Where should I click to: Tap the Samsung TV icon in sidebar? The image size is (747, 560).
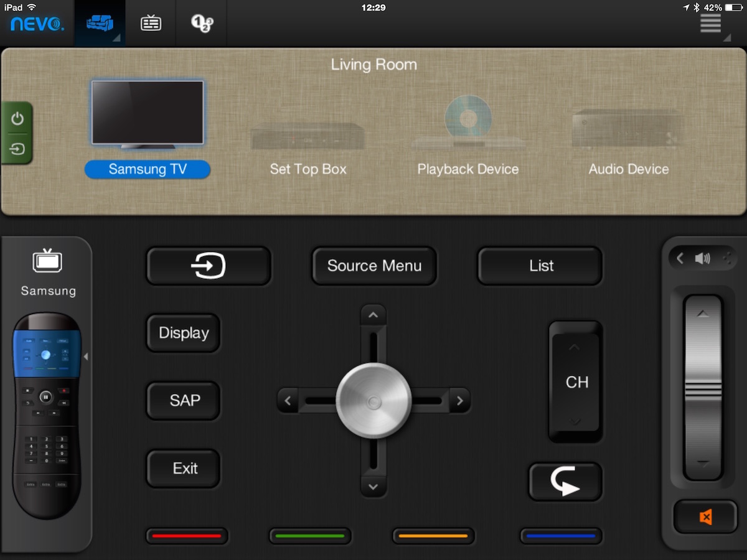(47, 261)
